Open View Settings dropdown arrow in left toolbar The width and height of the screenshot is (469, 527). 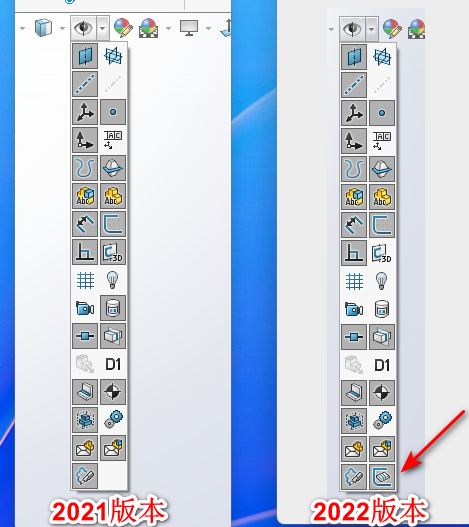point(208,28)
